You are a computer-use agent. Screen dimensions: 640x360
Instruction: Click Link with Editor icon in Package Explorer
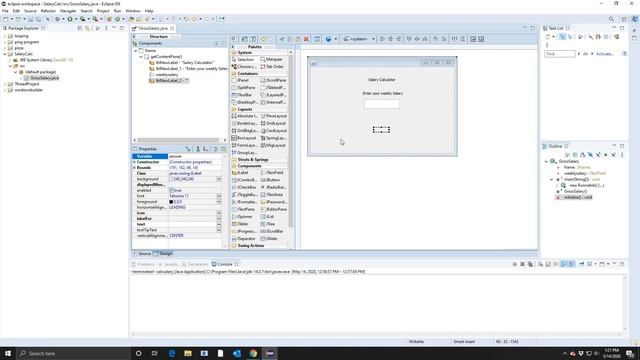click(87, 28)
